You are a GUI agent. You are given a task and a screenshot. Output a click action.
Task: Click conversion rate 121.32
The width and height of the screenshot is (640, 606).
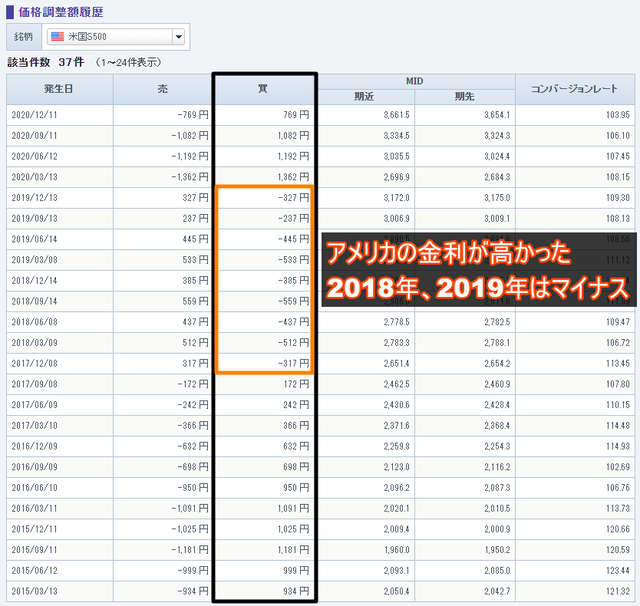click(618, 591)
